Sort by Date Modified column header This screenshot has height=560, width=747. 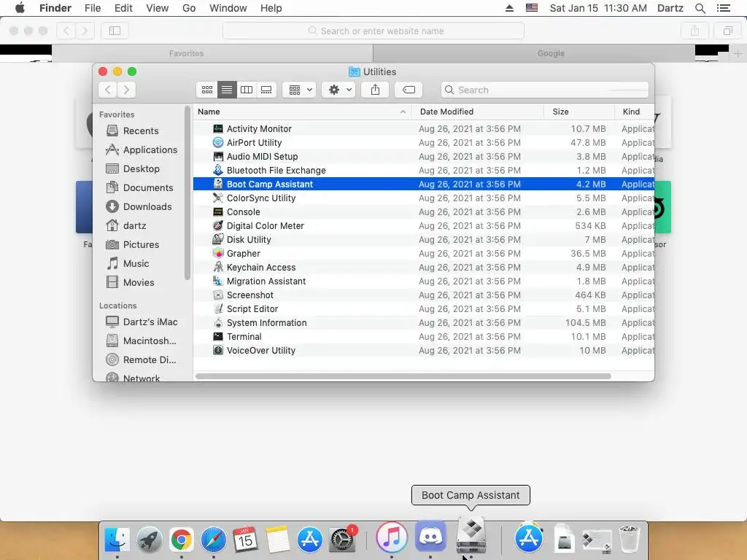point(478,112)
